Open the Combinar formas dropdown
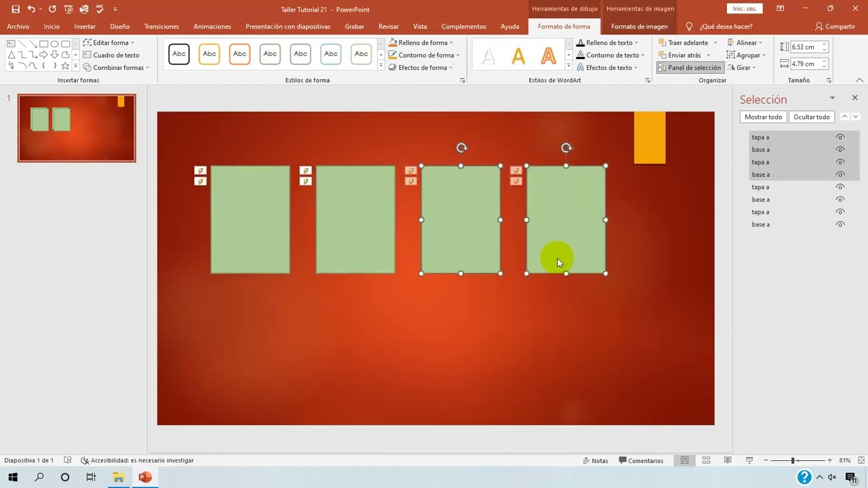The image size is (868, 488). (x=116, y=67)
